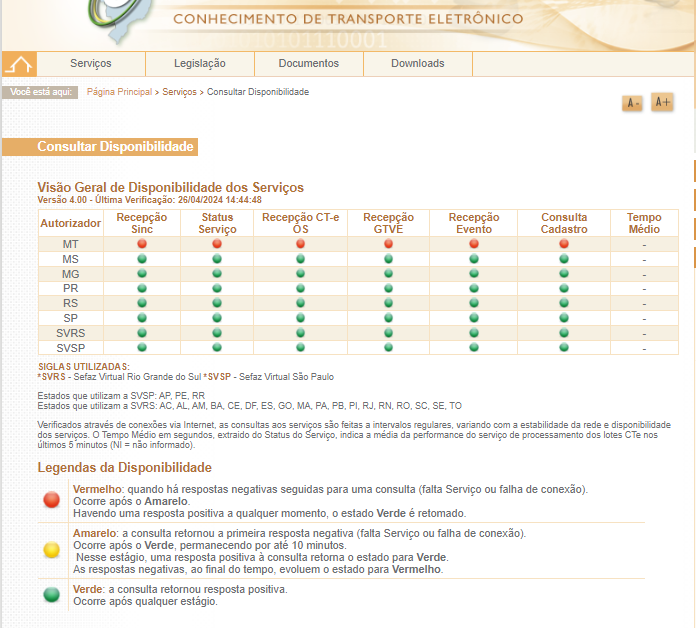Click the Tempo Médio column header
The height and width of the screenshot is (628, 696).
pyautogui.click(x=644, y=223)
